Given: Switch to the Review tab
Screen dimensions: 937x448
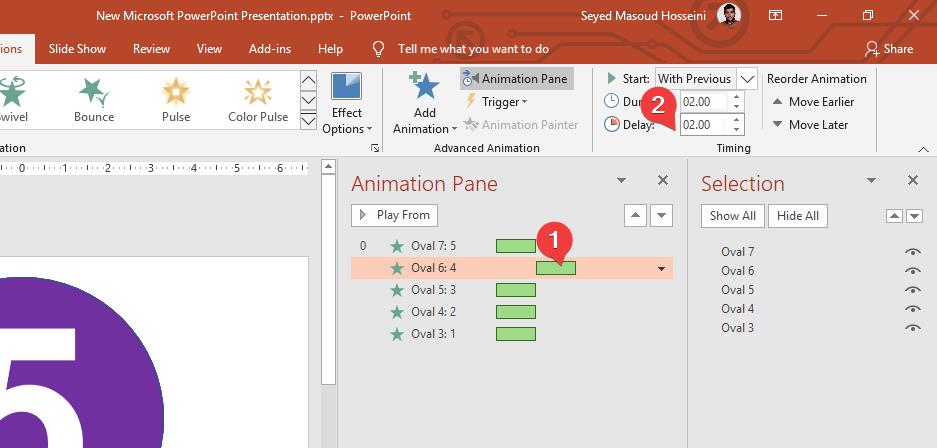Looking at the screenshot, I should point(151,49).
